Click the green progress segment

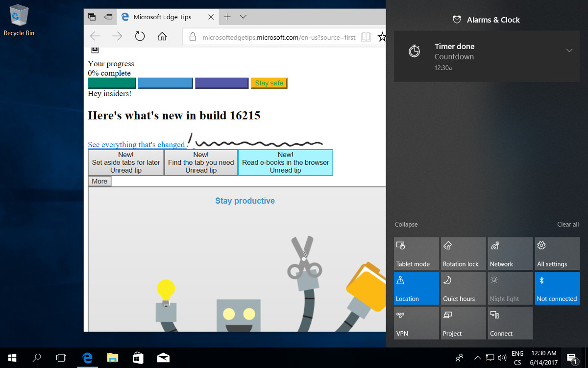click(x=112, y=83)
